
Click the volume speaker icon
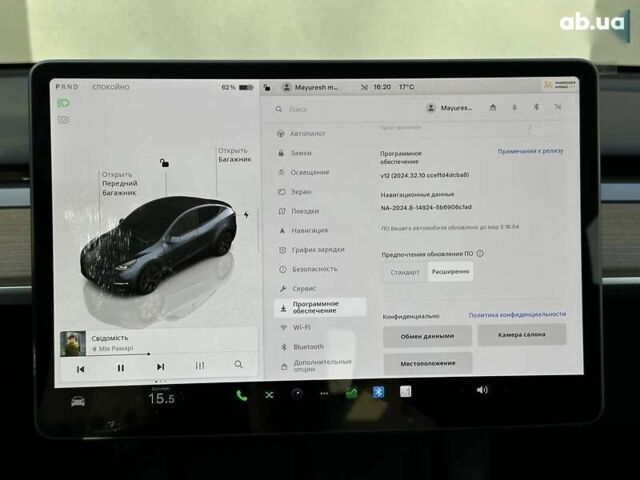(482, 390)
